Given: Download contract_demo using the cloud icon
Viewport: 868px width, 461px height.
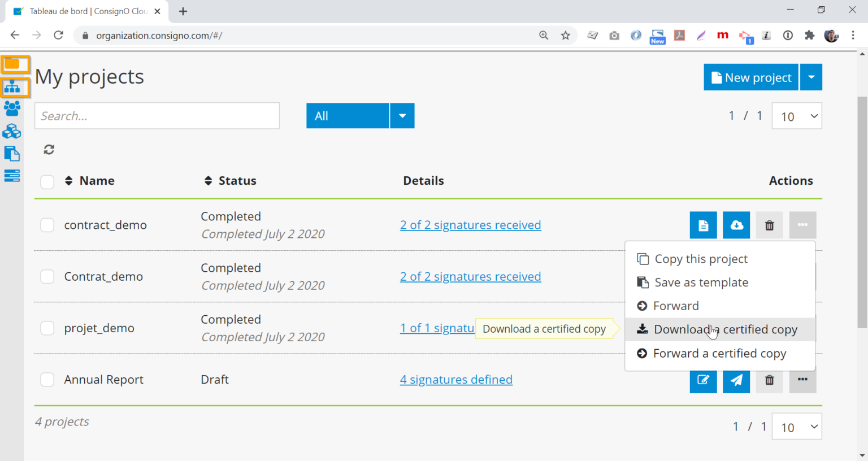Looking at the screenshot, I should (x=736, y=225).
